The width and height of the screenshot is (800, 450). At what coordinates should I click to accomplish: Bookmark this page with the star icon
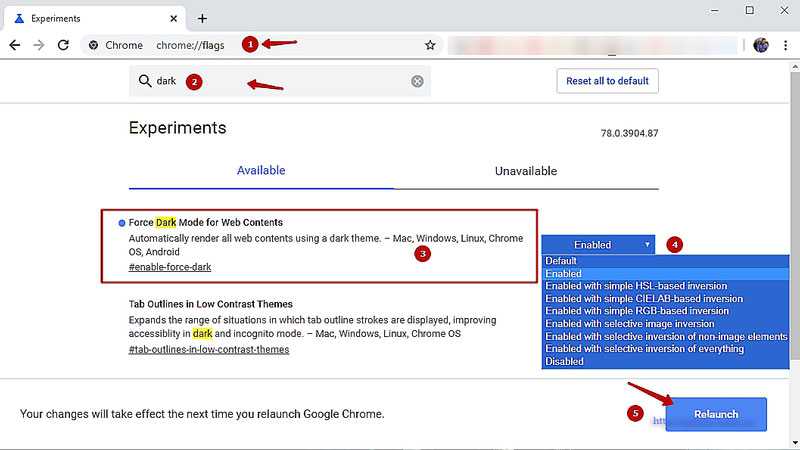[430, 45]
